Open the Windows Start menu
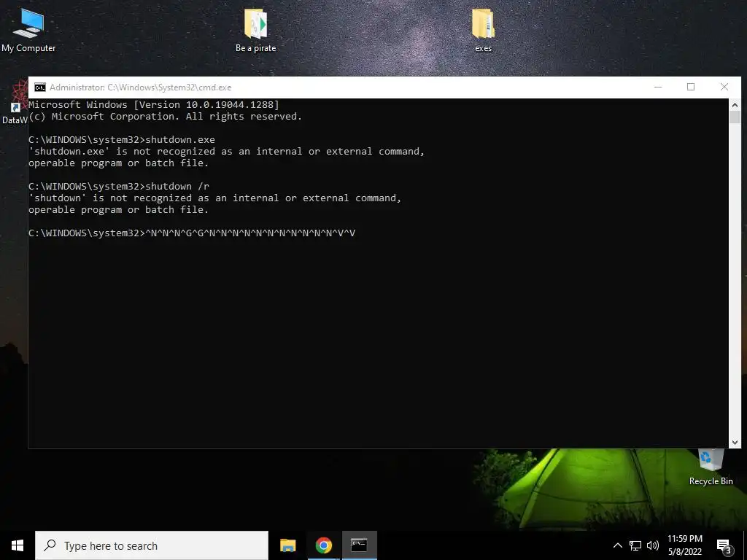Viewport: 747px width, 560px height. click(18, 545)
